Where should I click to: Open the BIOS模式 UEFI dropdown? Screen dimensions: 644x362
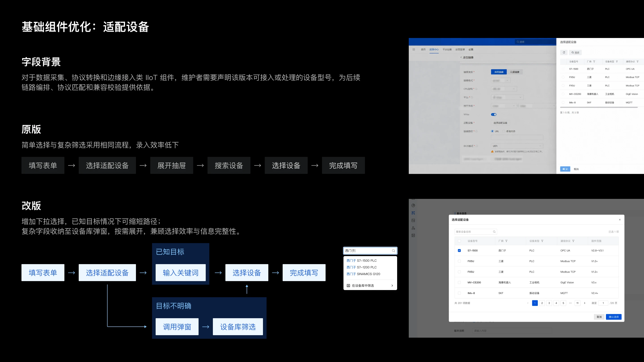click(517, 146)
